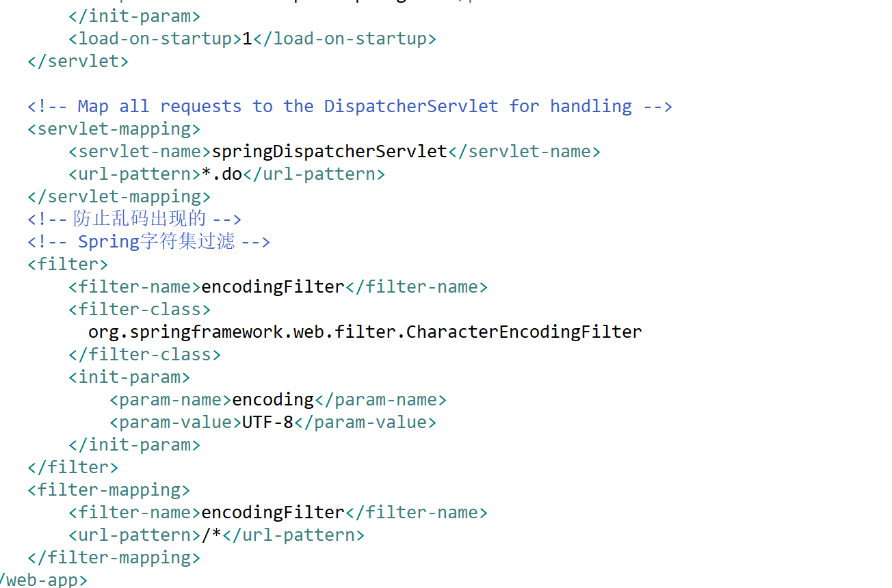Click the filter-mapping opening tag

(108, 490)
